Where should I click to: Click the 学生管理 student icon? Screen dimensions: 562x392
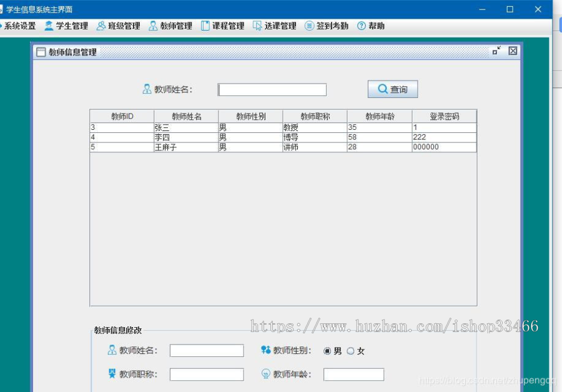pyautogui.click(x=48, y=26)
